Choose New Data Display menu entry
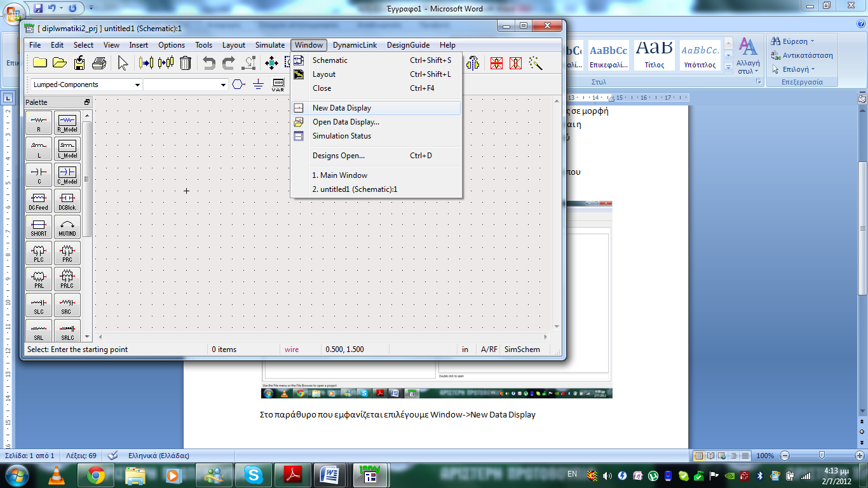The width and height of the screenshot is (868, 488). (x=376, y=108)
